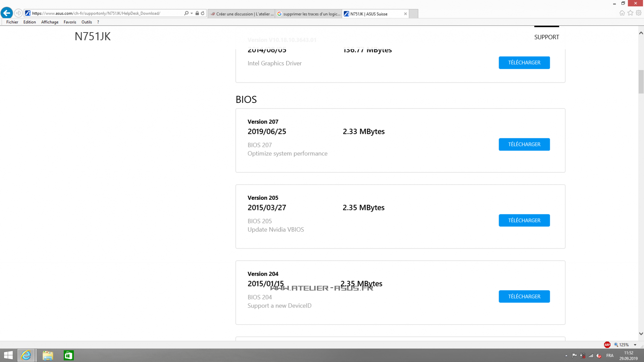Show hidden system tray icons
Screen dimensions: 644x362
566,356
